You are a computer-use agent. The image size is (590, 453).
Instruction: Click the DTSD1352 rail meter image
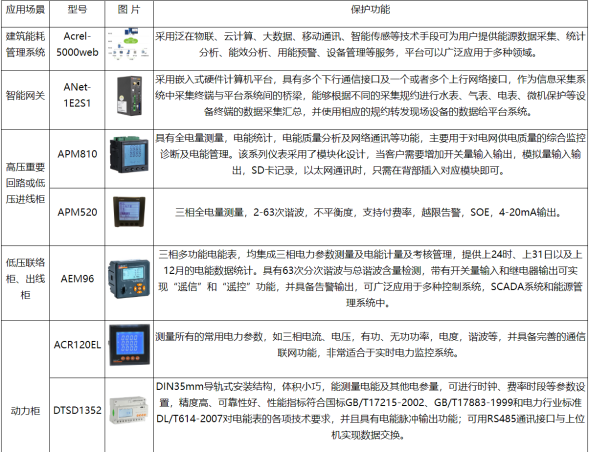coord(128,409)
